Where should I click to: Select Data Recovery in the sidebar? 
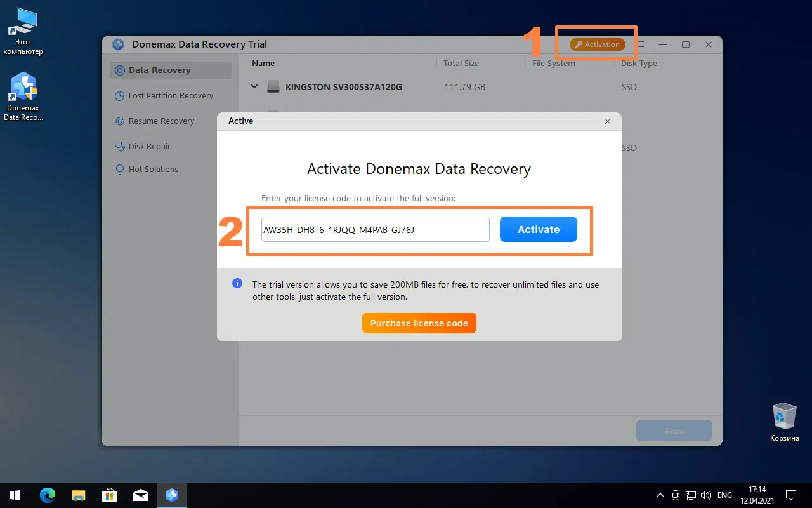(x=158, y=70)
